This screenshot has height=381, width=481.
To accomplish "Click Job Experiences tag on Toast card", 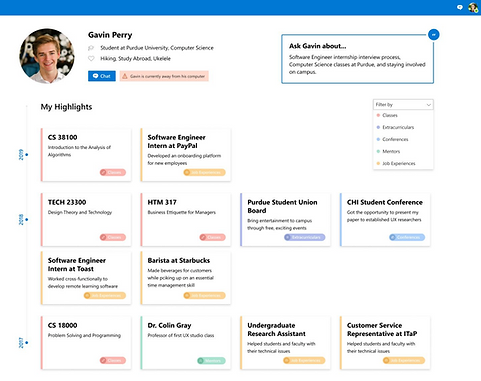I will click(105, 296).
